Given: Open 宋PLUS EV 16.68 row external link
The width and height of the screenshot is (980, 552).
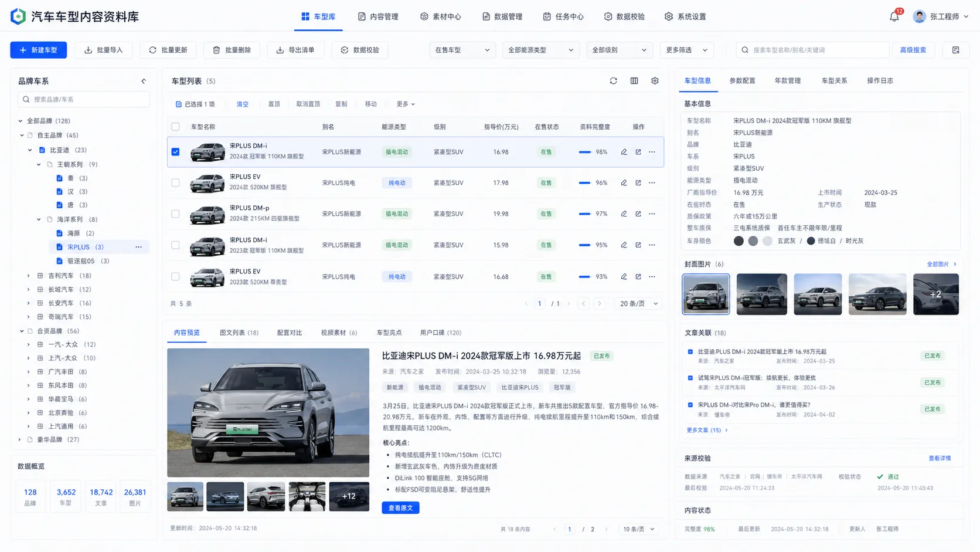Looking at the screenshot, I should click(638, 277).
